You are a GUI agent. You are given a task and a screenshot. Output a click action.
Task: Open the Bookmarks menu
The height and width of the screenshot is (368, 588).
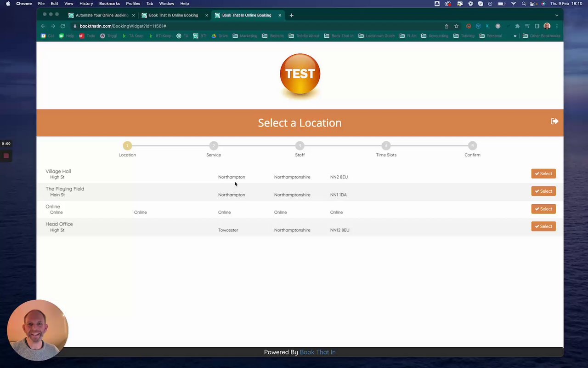109,4
